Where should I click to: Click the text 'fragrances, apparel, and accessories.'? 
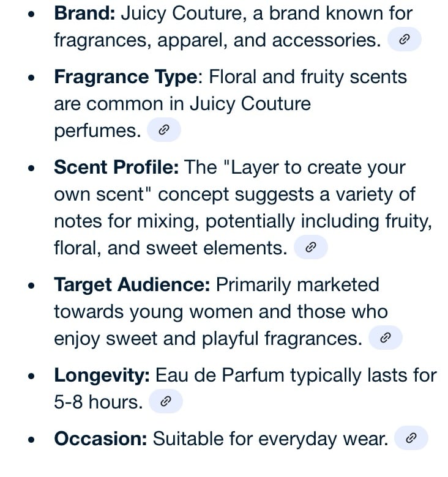217,40
